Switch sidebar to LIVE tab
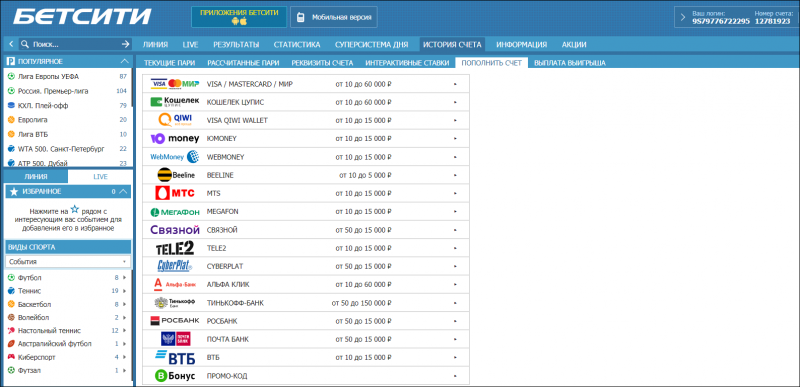This screenshot has height=387, width=800. tap(100, 176)
